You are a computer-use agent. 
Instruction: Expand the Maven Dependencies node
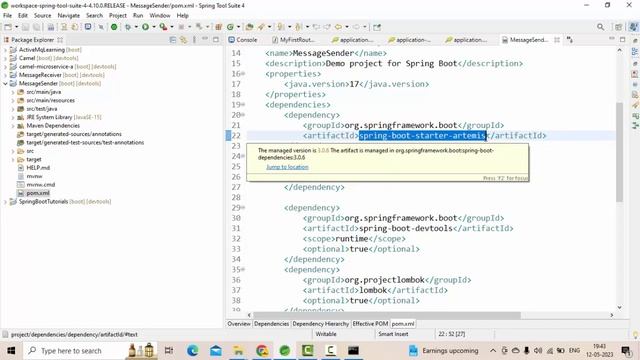point(13,126)
